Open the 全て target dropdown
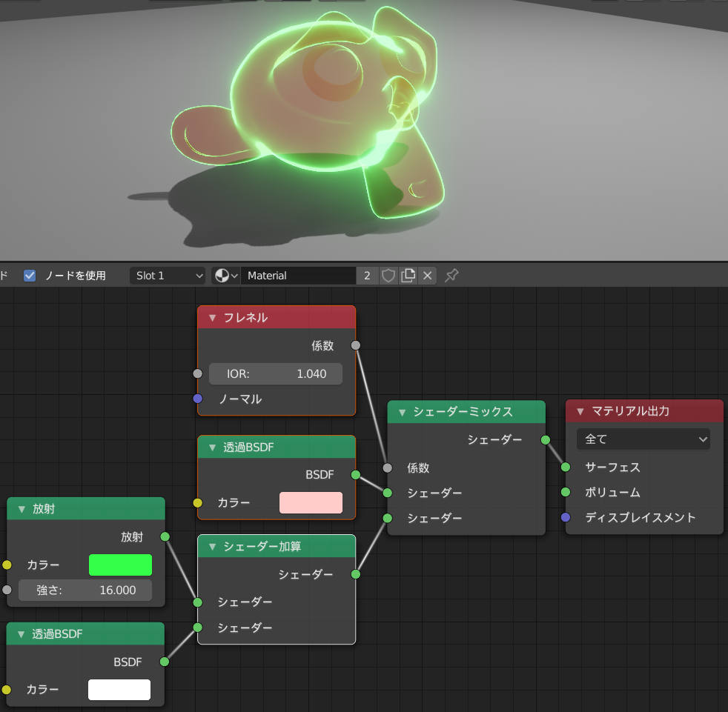 click(643, 439)
